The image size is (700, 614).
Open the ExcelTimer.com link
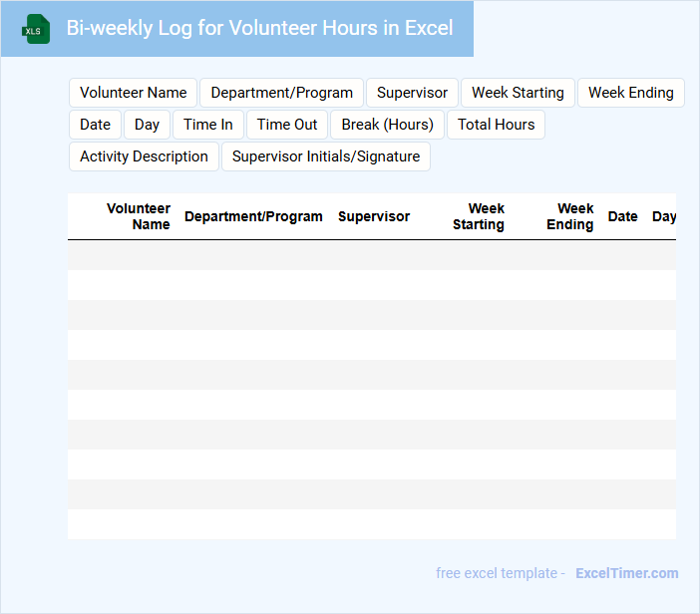pos(627,573)
